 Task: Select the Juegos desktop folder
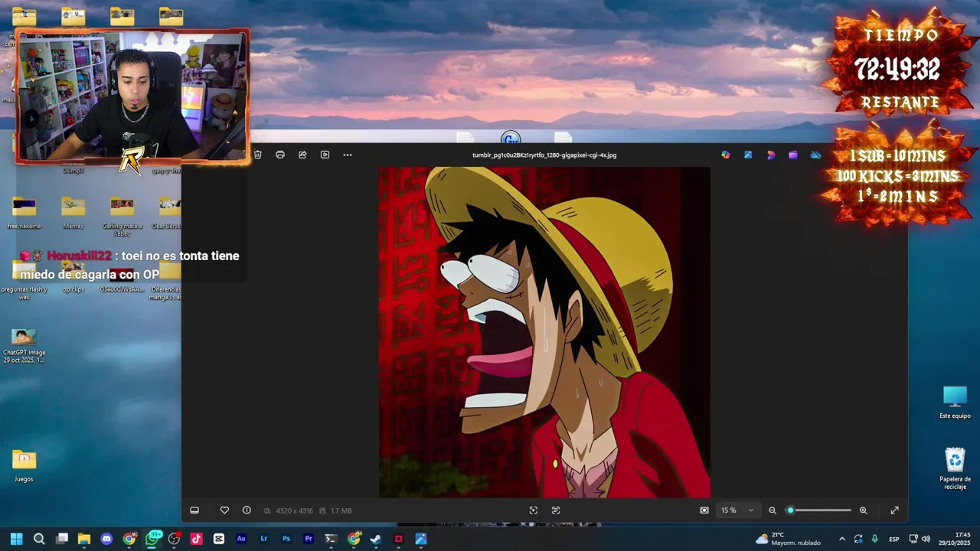[24, 466]
